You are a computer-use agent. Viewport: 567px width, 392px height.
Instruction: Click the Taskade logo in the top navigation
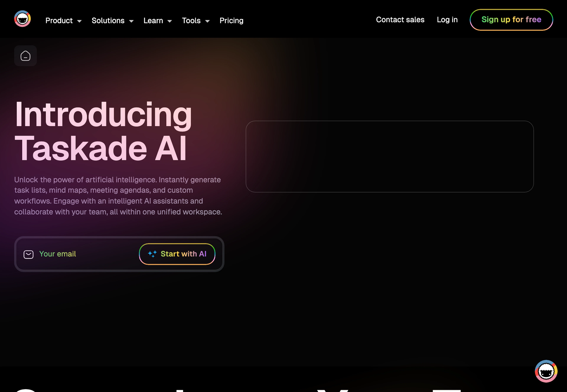pyautogui.click(x=22, y=19)
